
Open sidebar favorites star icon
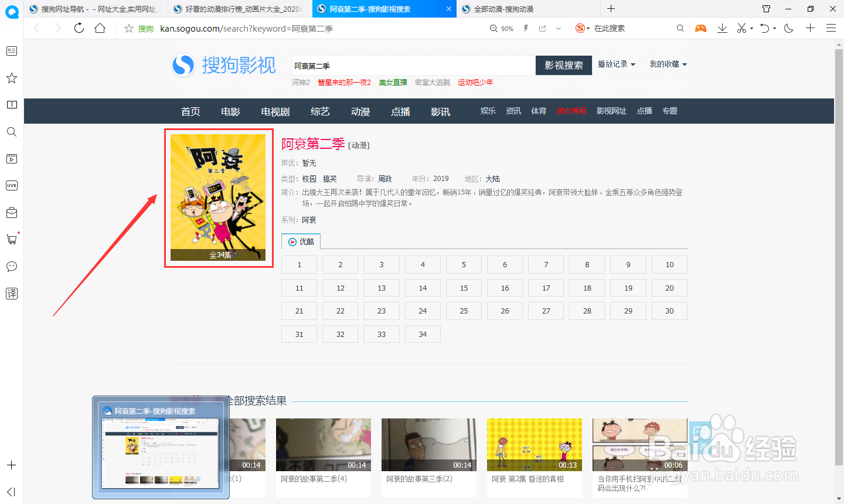tap(12, 78)
